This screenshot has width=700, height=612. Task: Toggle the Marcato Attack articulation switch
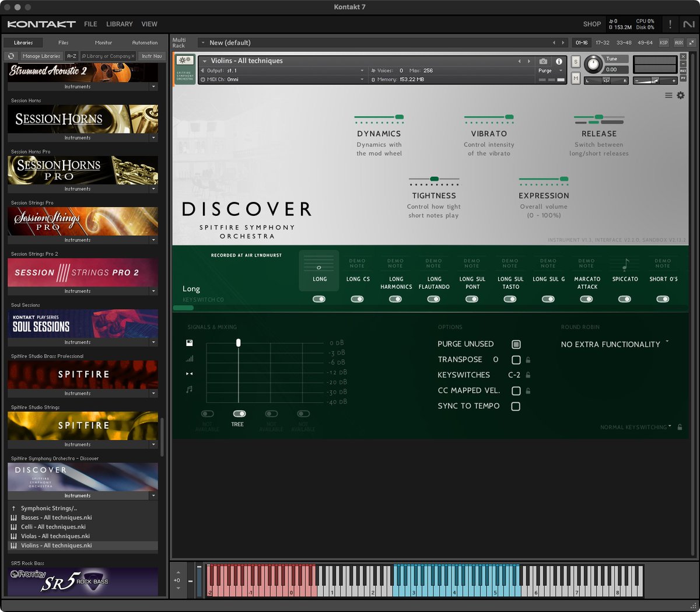[586, 299]
